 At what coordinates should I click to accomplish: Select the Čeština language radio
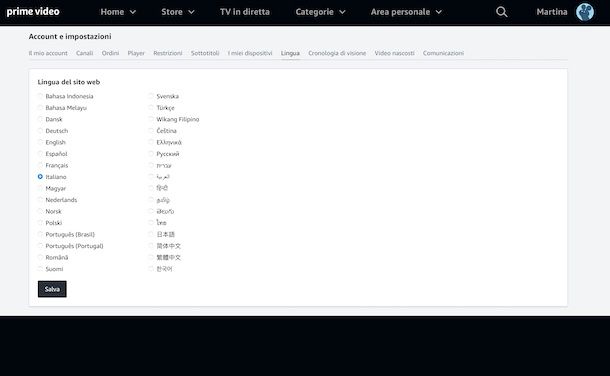point(151,131)
